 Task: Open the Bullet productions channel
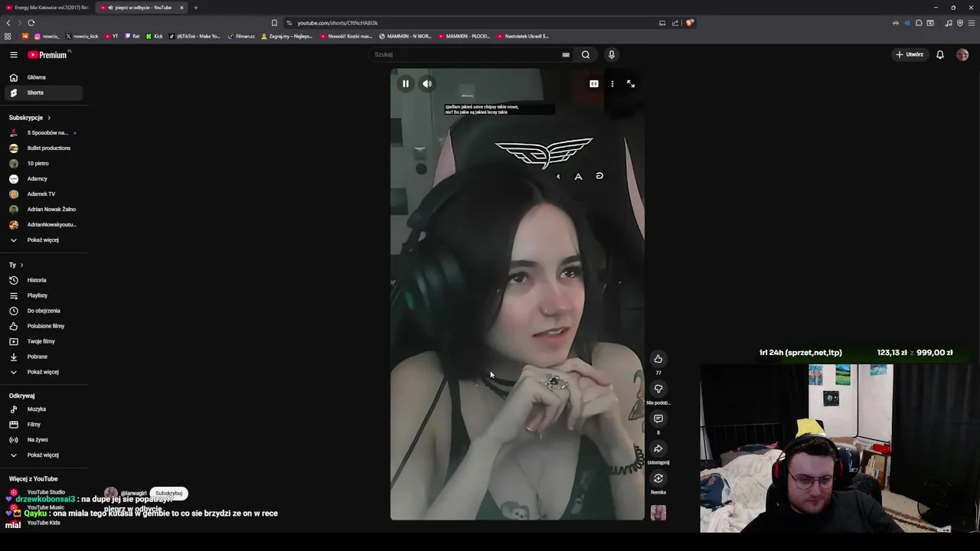coord(44,148)
